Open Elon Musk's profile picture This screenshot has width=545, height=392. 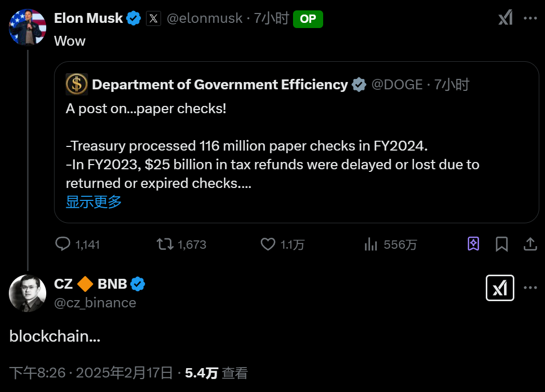pos(28,27)
